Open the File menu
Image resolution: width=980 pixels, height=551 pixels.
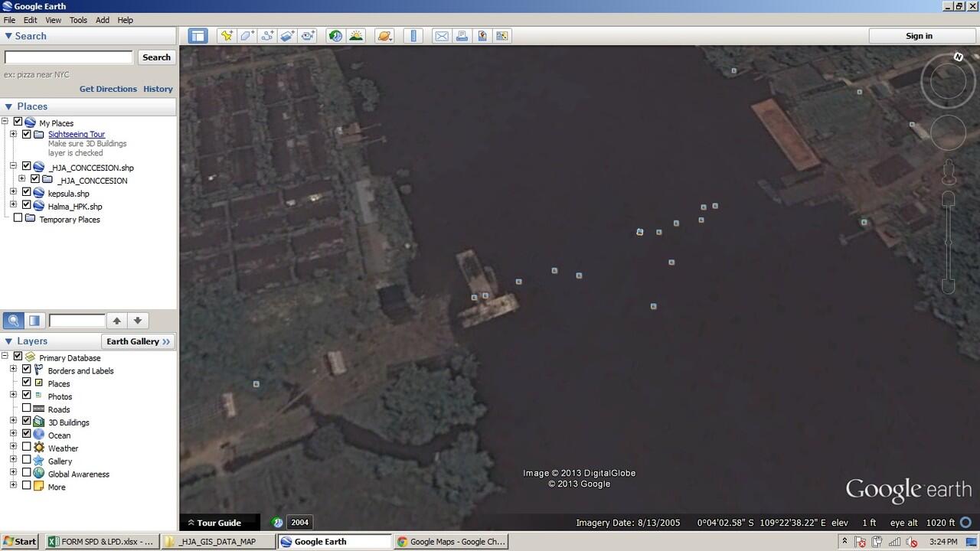click(9, 20)
